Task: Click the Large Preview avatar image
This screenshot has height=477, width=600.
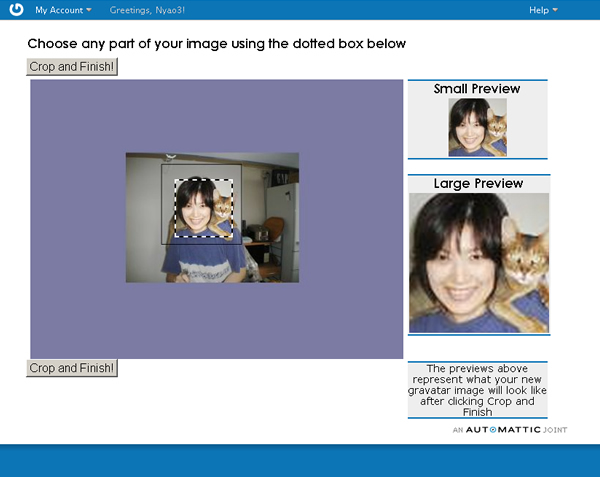Action: click(478, 262)
